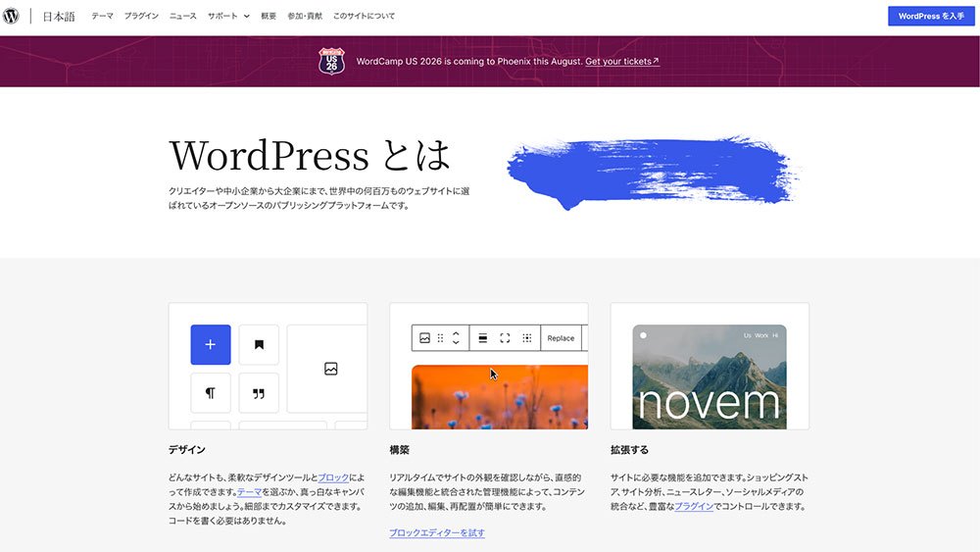Click the drag handle dots icon
The image size is (980, 552).
pos(441,338)
